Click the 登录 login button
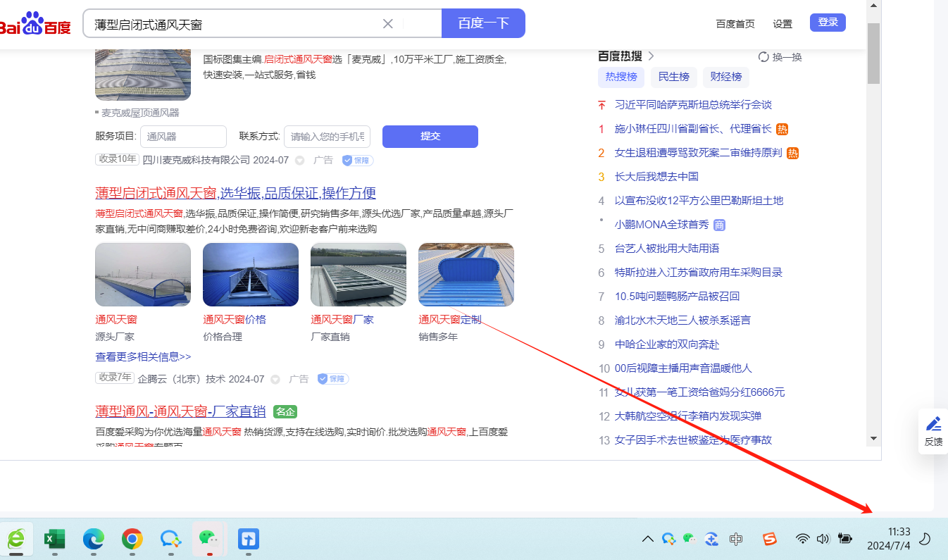This screenshot has height=560, width=948. tap(828, 23)
